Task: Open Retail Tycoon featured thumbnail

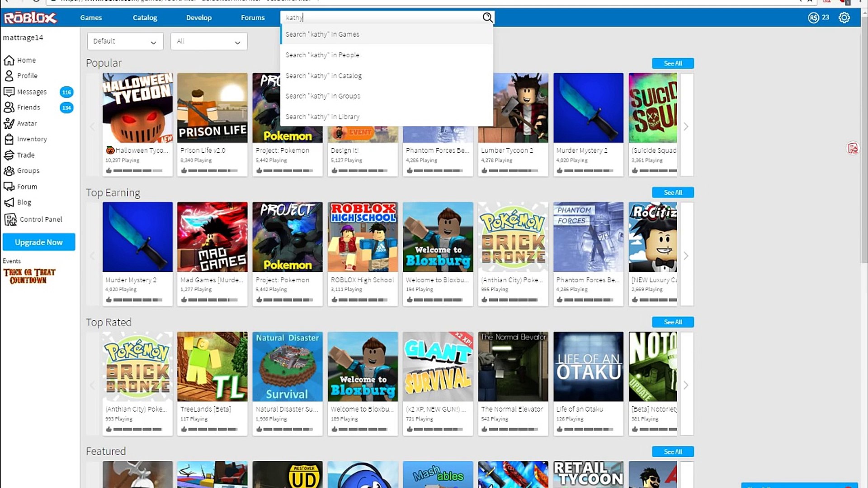Action: point(588,474)
